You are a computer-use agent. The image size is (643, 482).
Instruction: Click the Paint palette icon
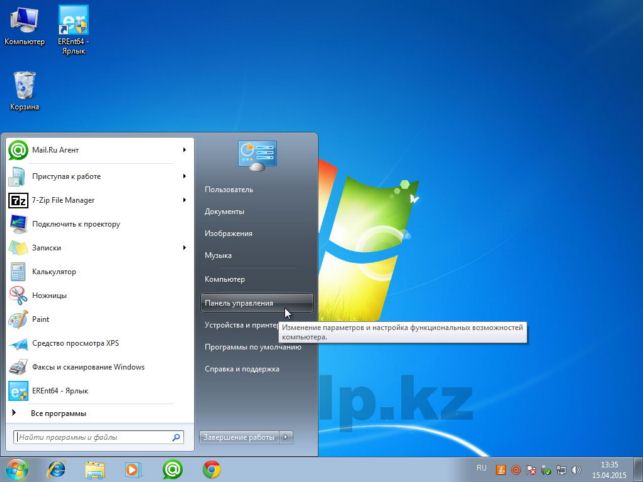point(18,319)
